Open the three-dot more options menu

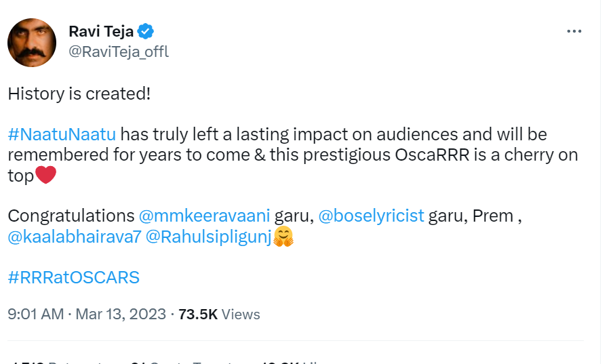574,31
